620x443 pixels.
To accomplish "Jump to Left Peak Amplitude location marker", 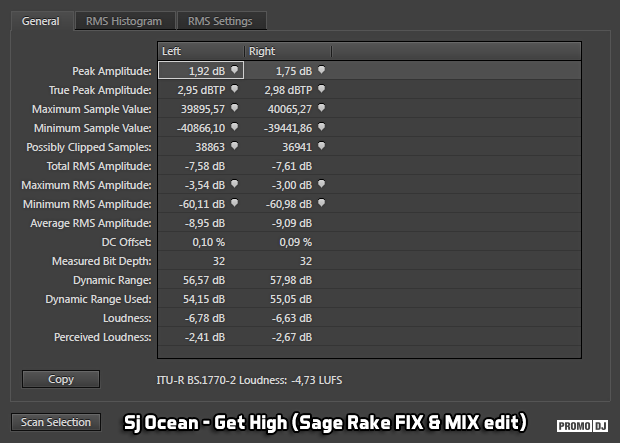I will coord(234,70).
